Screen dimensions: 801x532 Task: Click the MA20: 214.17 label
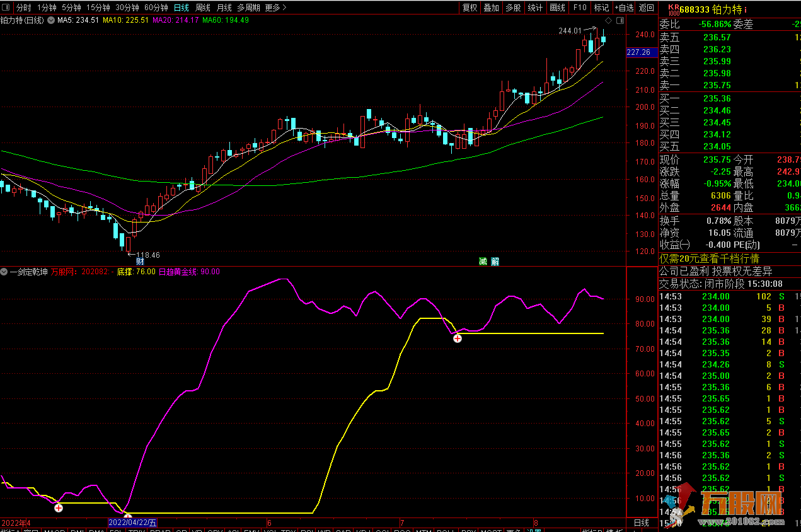coord(176,20)
